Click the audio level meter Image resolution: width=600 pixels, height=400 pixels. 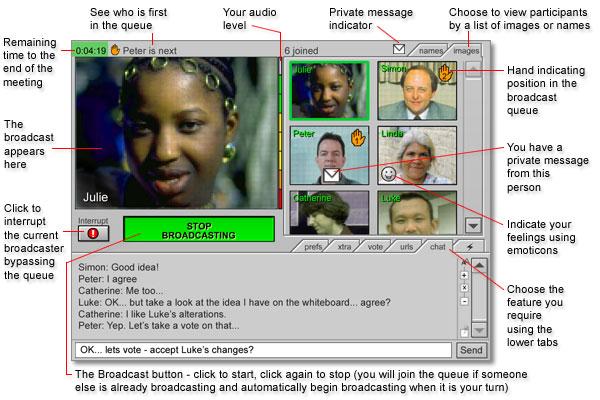(x=281, y=140)
